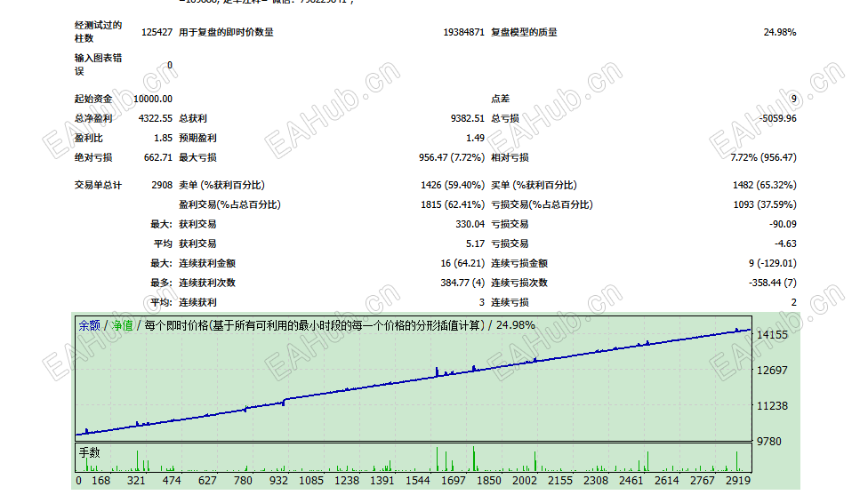
Task: Select the long positions value 1482 (65.32%)
Action: pos(765,185)
